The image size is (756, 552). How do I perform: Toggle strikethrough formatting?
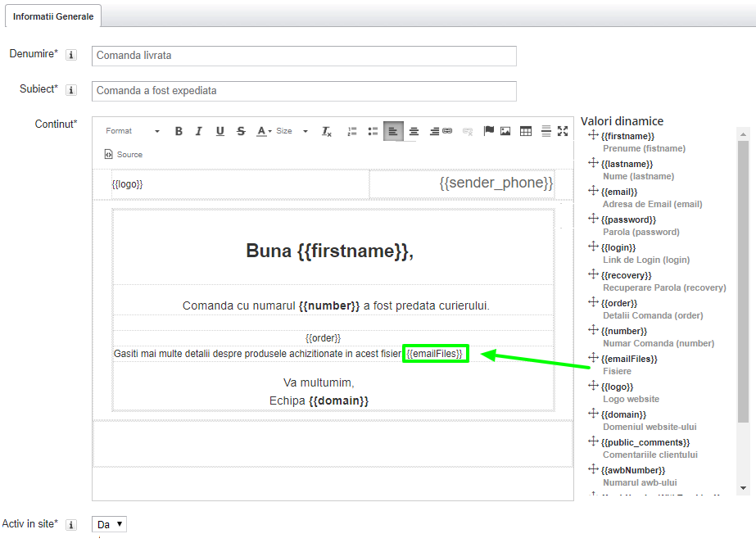point(241,131)
